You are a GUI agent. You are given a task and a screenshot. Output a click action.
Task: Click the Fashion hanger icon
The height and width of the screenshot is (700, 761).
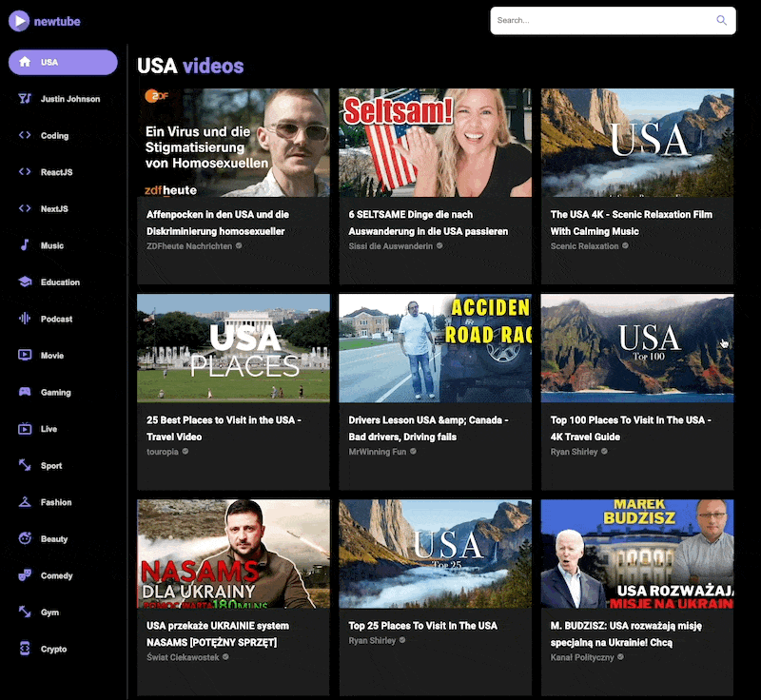[25, 502]
